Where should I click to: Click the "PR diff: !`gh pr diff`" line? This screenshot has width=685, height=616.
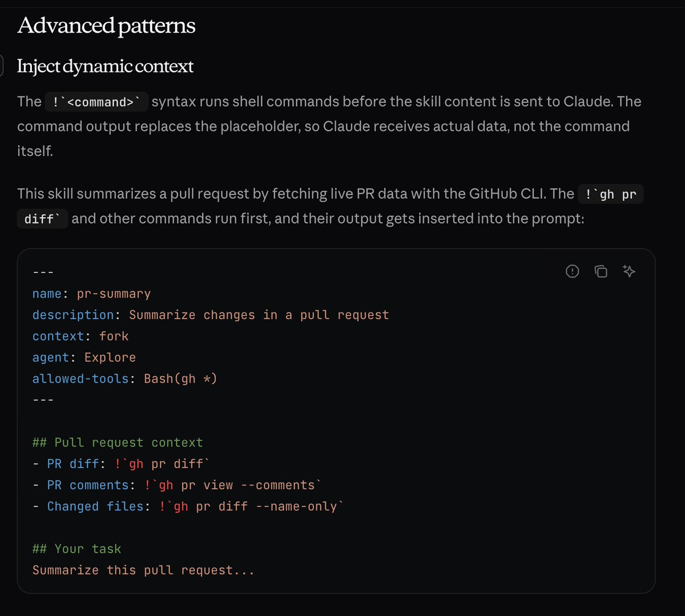[x=121, y=464]
